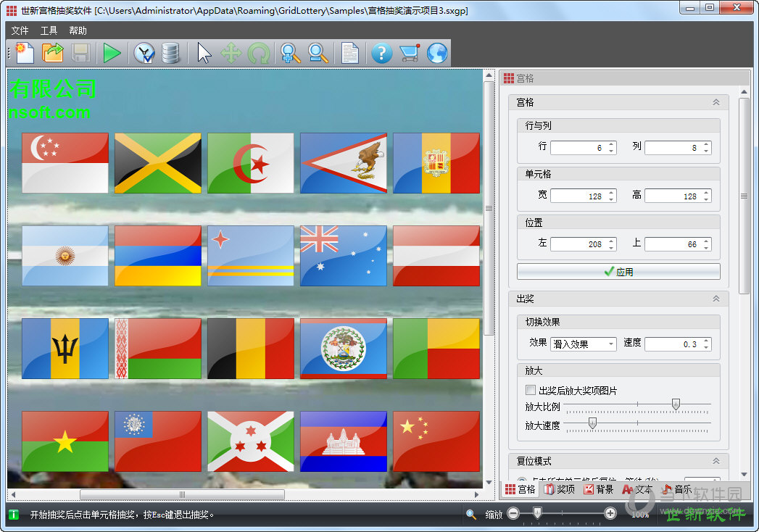Image resolution: width=759 pixels, height=532 pixels.
Task: Click the canvas scroll right arrow
Action: coord(477,494)
